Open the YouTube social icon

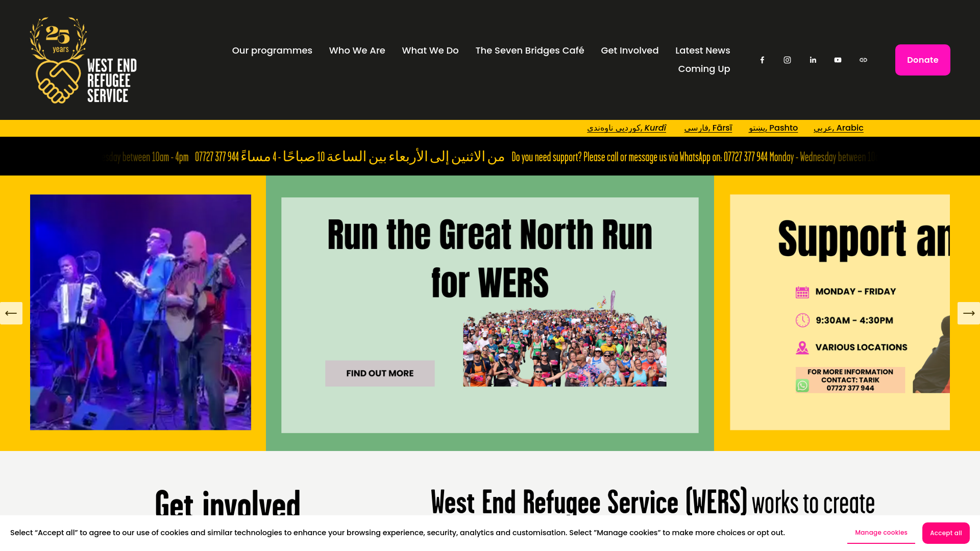838,60
